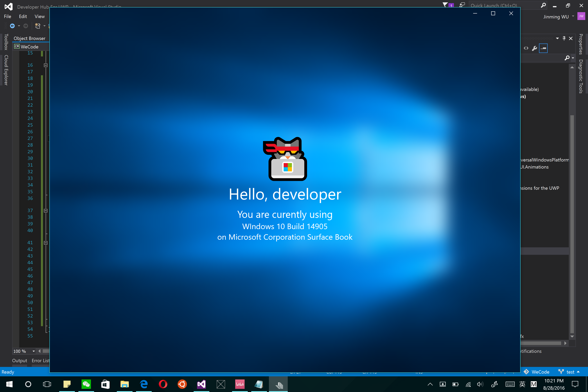Click the side panel vertical scrollbar thumb
Viewport: 588px width, 392px height.
click(x=572, y=224)
